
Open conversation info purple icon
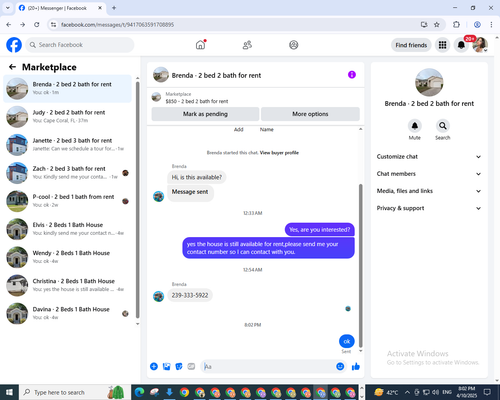coord(352,75)
